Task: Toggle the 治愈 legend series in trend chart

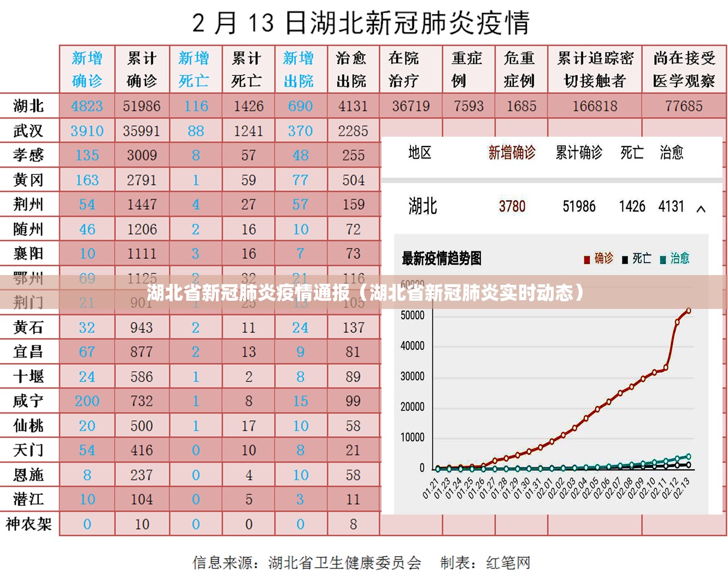Action: [x=676, y=258]
